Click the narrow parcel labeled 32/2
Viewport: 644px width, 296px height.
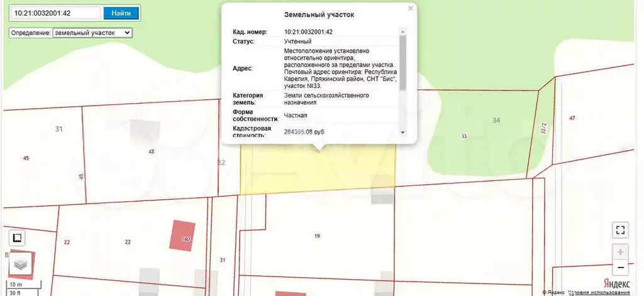tap(543, 129)
